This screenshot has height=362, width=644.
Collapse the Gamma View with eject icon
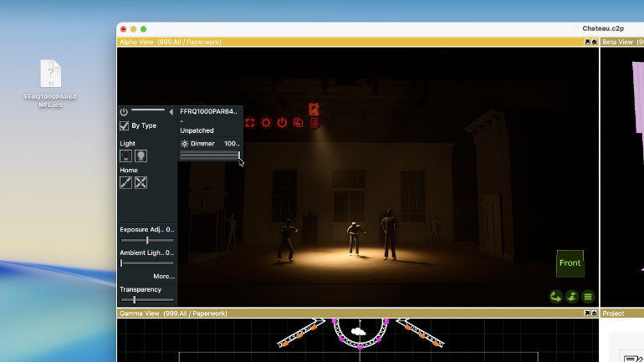[595, 314]
